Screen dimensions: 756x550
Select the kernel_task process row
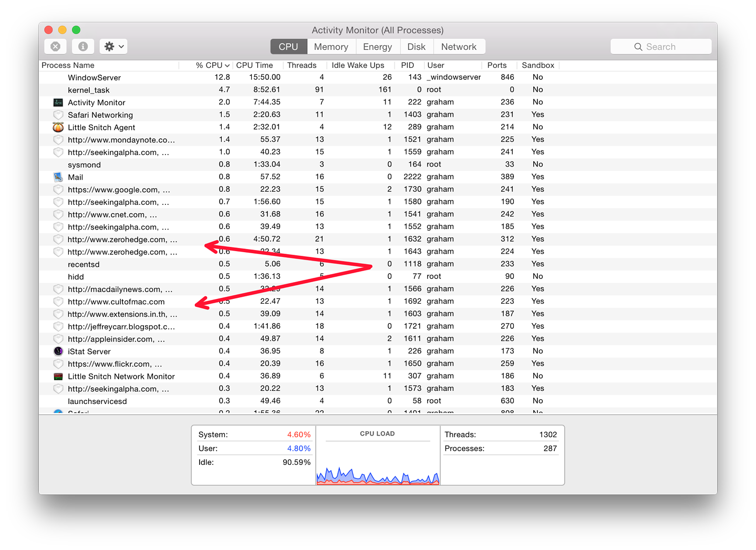(x=378, y=90)
